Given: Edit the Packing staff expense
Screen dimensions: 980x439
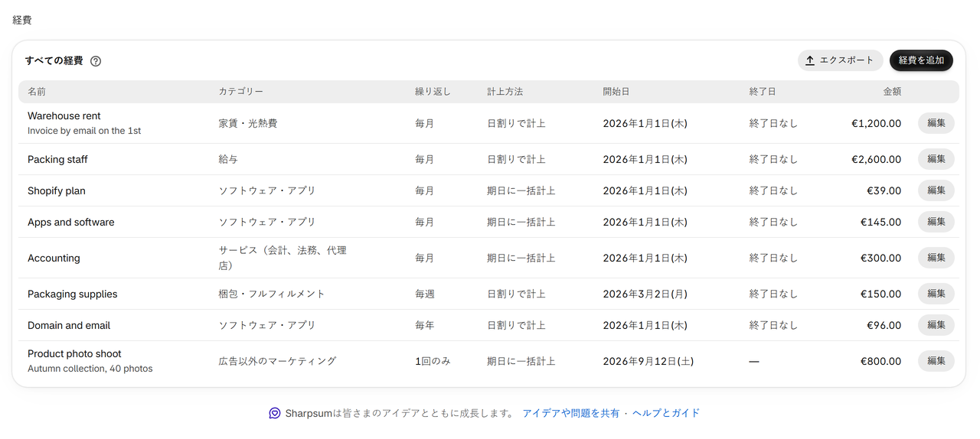Looking at the screenshot, I should tap(936, 159).
